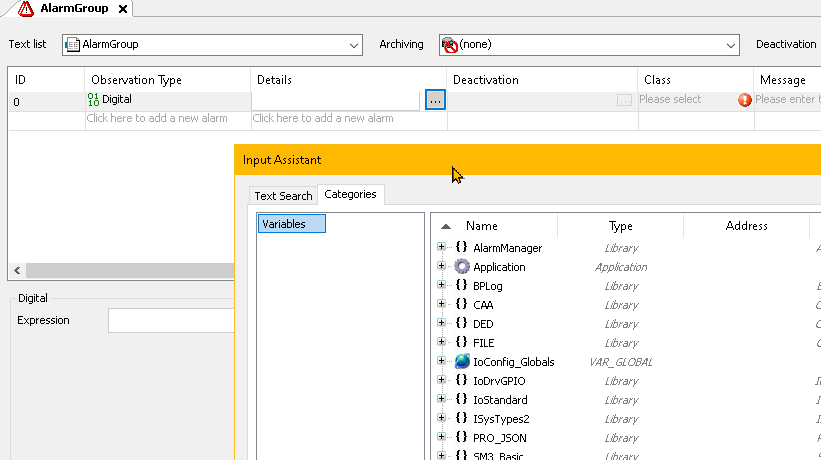Open the Text list AlarmGroup dropdown

(354, 46)
